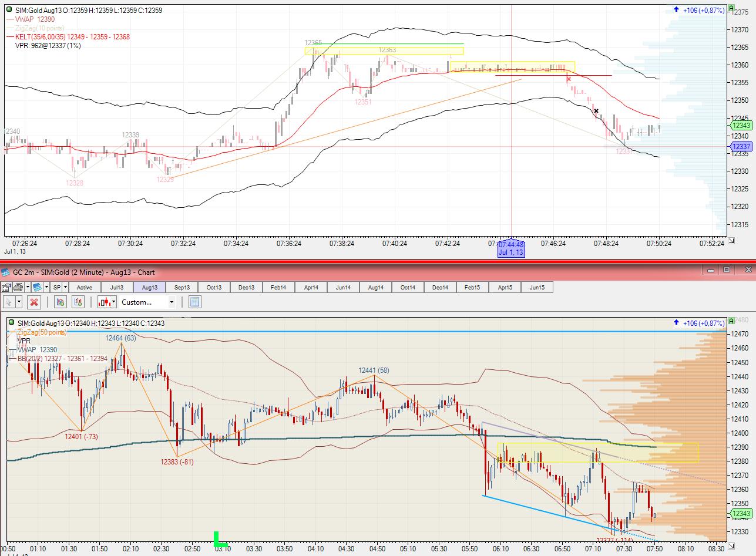Click the 12383 (-81) swing low label

[x=177, y=461]
